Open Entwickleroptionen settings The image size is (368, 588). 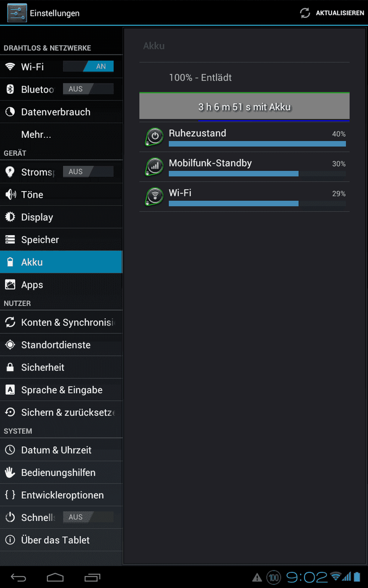click(x=61, y=495)
